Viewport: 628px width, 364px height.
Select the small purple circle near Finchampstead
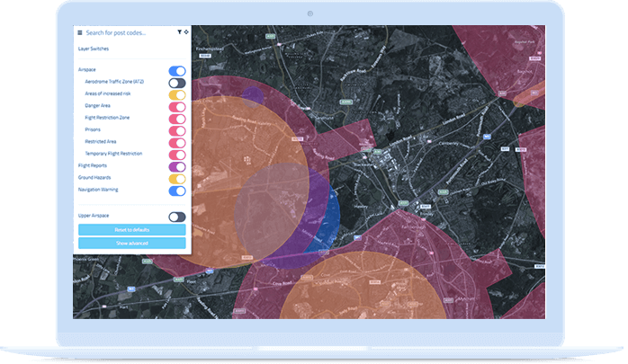253,97
